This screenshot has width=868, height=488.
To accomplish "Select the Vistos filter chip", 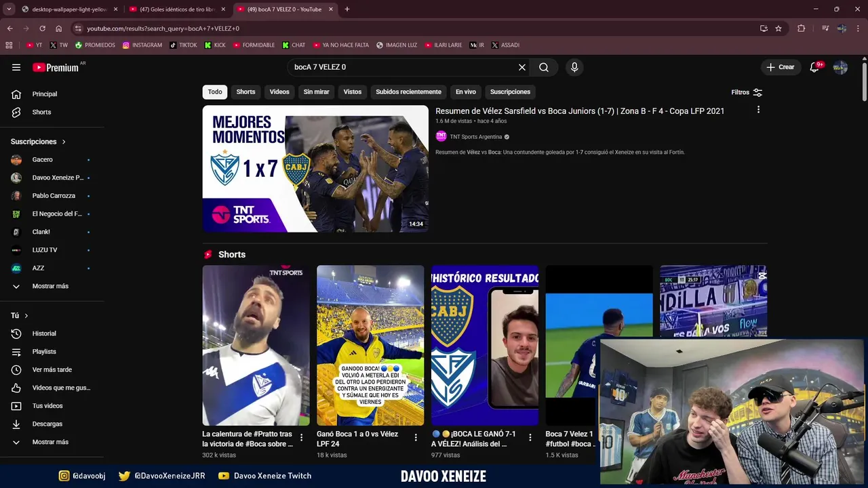I will (x=353, y=91).
